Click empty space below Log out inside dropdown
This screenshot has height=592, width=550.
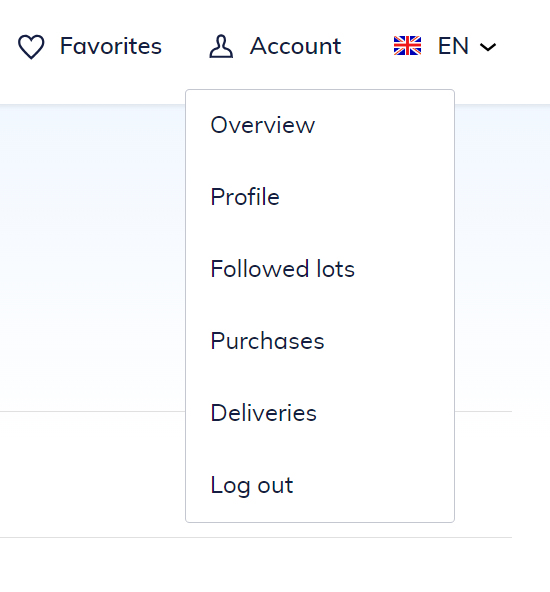point(320,512)
